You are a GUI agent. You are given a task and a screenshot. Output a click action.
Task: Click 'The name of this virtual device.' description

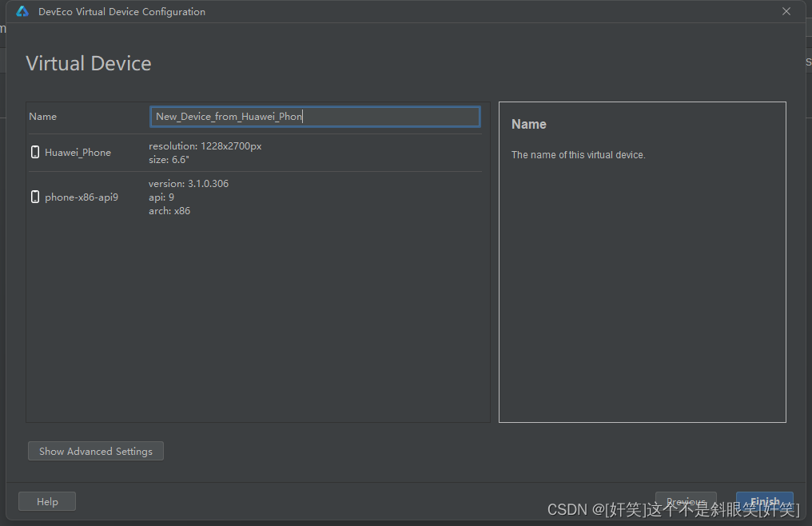pos(579,155)
